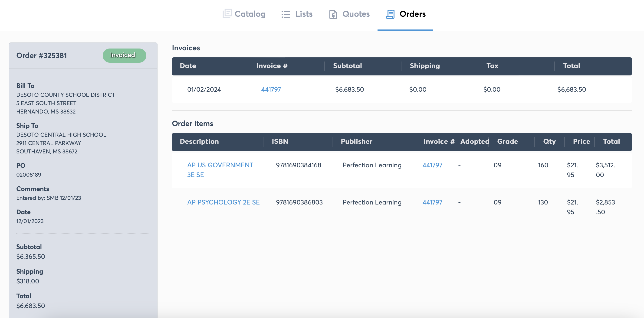Click the Catalog book icon

tap(227, 14)
